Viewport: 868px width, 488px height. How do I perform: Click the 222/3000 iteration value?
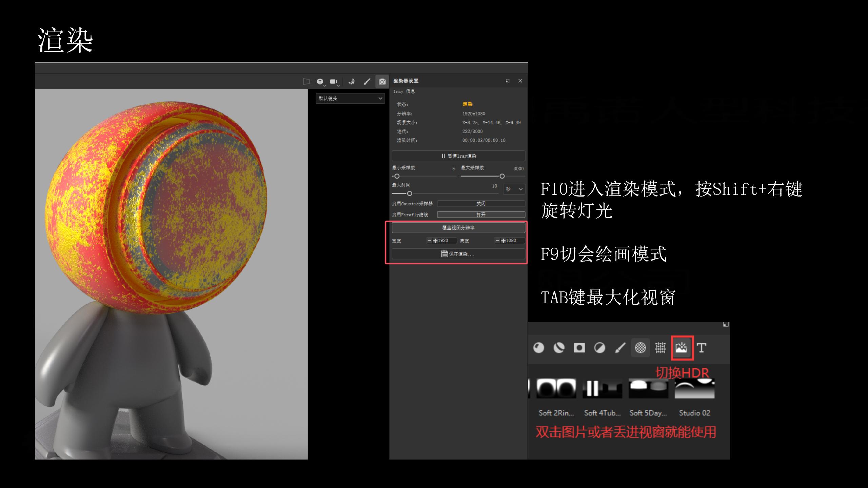click(472, 131)
